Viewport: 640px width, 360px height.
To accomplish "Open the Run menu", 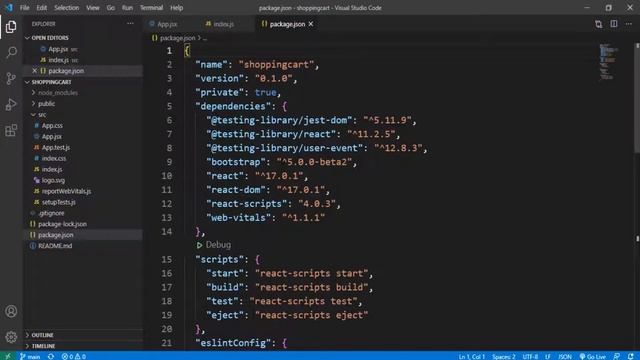I will tap(127, 8).
